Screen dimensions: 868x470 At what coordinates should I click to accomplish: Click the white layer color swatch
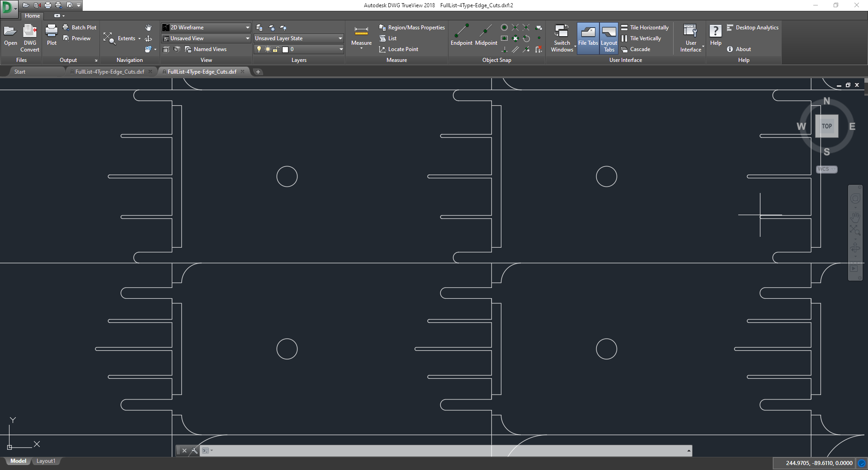click(x=285, y=49)
